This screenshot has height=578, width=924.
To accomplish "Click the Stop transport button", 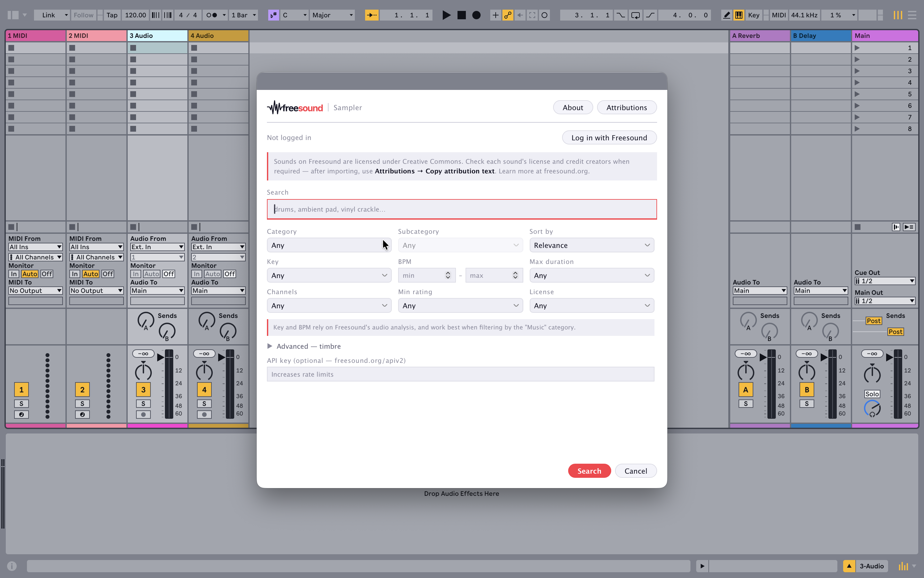I will (462, 15).
